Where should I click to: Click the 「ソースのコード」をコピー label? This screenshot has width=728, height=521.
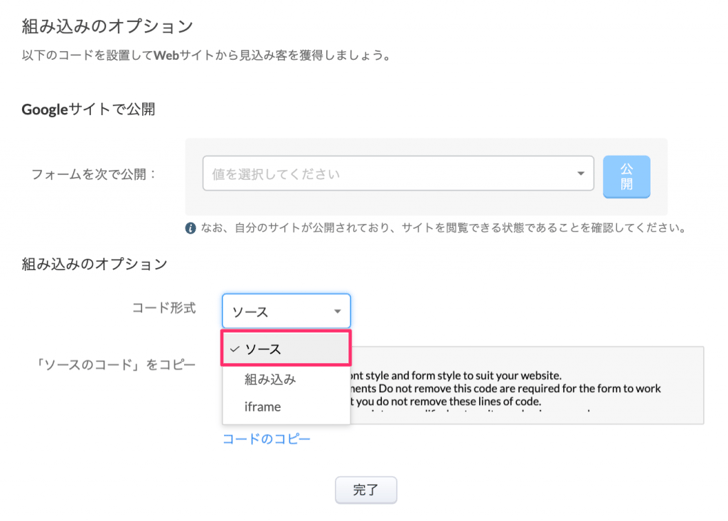[x=115, y=365]
